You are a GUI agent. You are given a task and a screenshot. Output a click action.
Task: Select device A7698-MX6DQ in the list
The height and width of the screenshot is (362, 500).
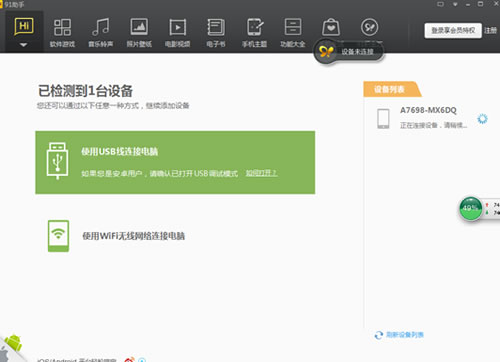[x=428, y=118]
